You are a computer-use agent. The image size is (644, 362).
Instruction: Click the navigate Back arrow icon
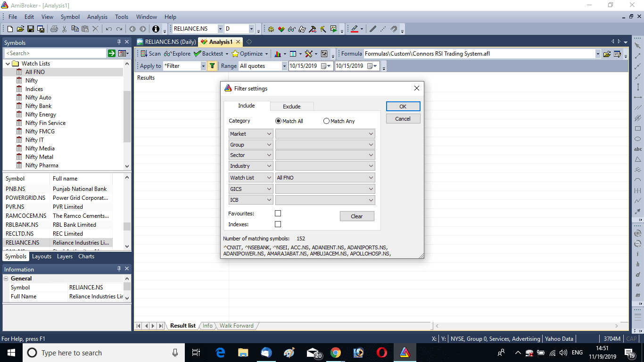(x=132, y=29)
